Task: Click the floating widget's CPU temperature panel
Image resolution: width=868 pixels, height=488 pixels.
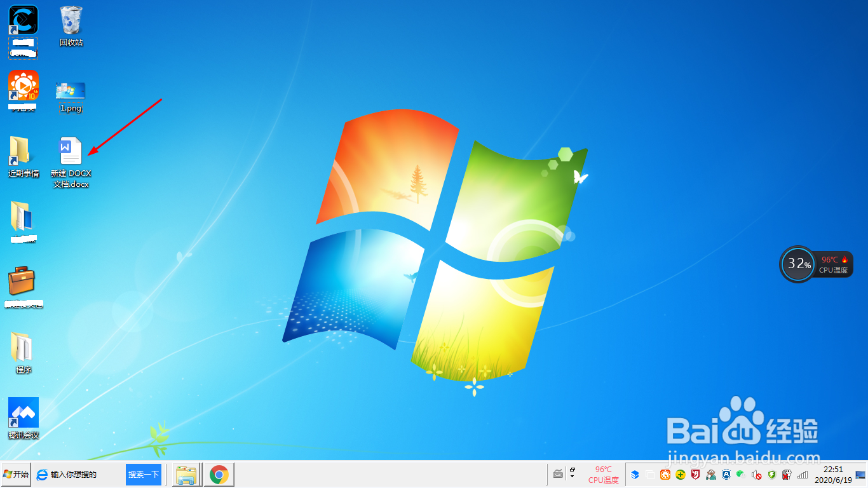Action: tap(834, 264)
